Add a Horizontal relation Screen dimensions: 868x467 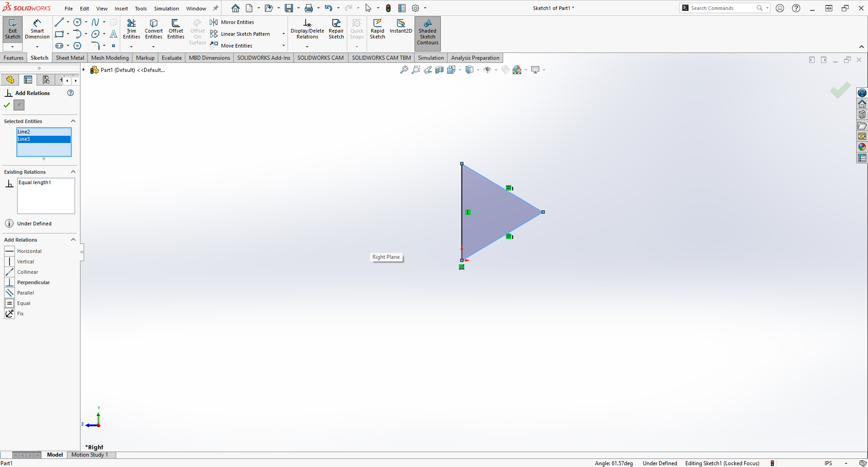coord(24,251)
